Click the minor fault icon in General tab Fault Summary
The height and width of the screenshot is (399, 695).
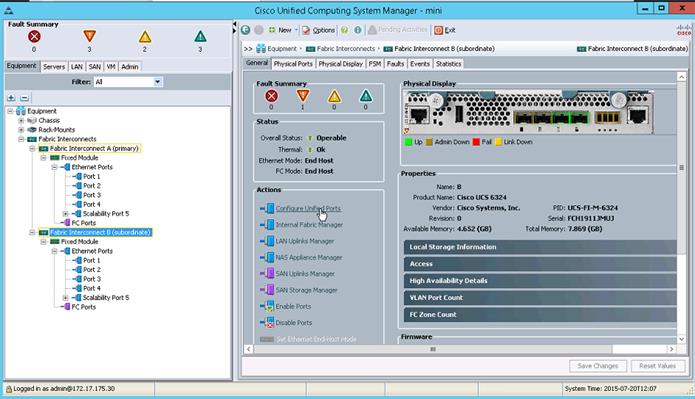(x=334, y=96)
